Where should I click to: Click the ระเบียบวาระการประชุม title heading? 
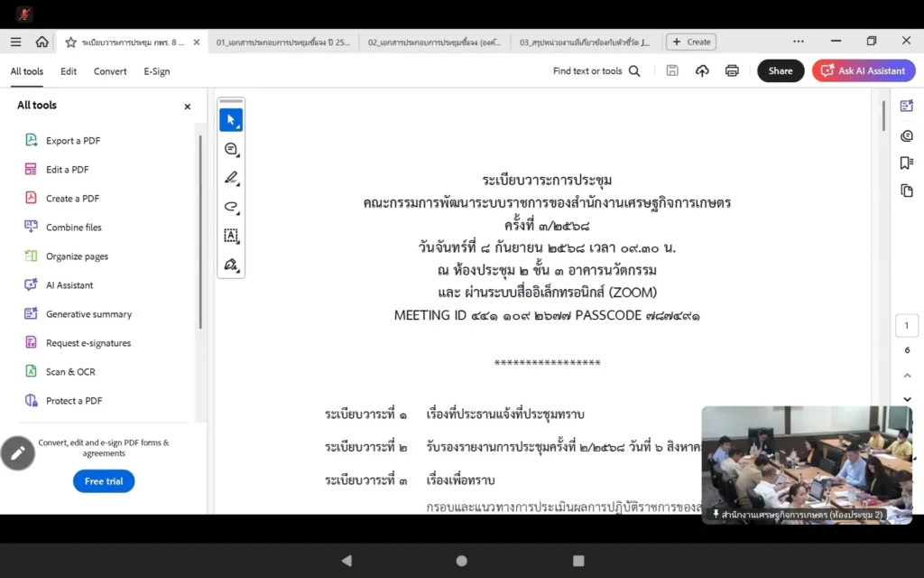[x=547, y=180]
